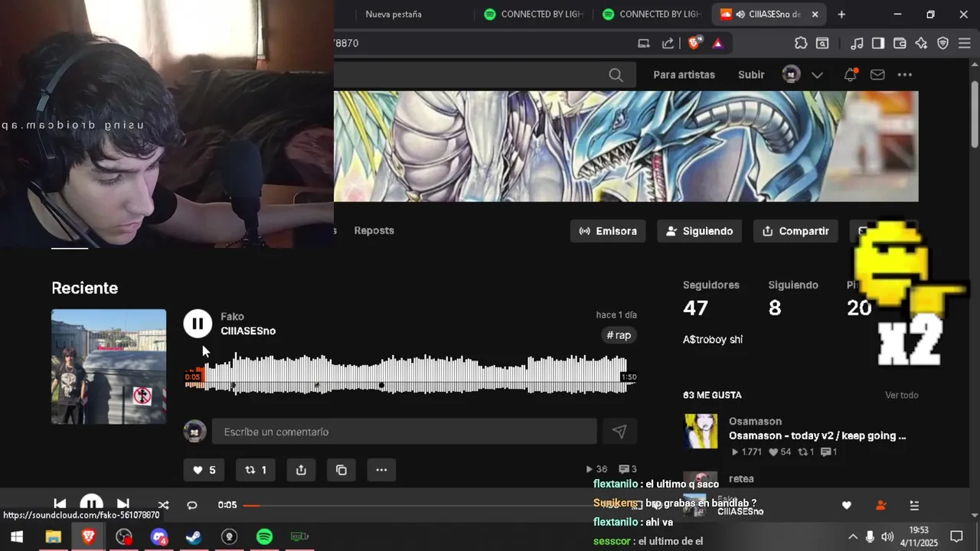Follow artist icon in the player bar
The image size is (980, 551).
[880, 505]
